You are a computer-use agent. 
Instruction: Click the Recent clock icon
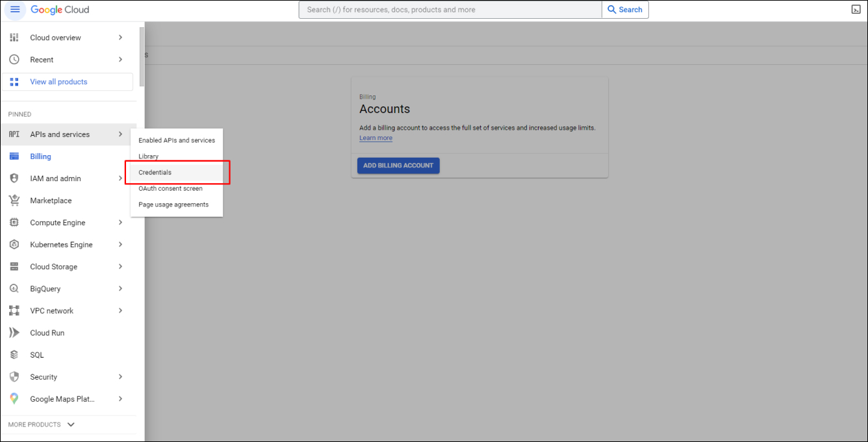[x=14, y=60]
